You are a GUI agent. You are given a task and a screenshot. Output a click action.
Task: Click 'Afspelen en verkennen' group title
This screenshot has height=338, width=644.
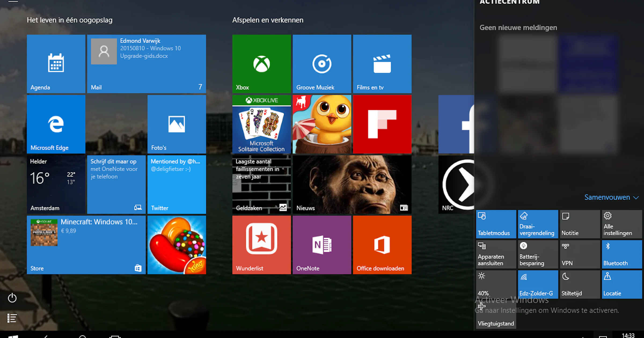coord(268,20)
